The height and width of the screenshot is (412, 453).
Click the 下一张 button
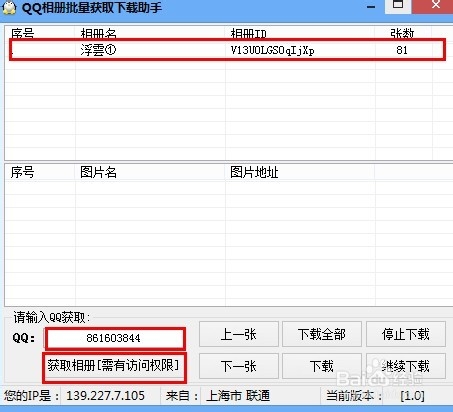point(239,366)
